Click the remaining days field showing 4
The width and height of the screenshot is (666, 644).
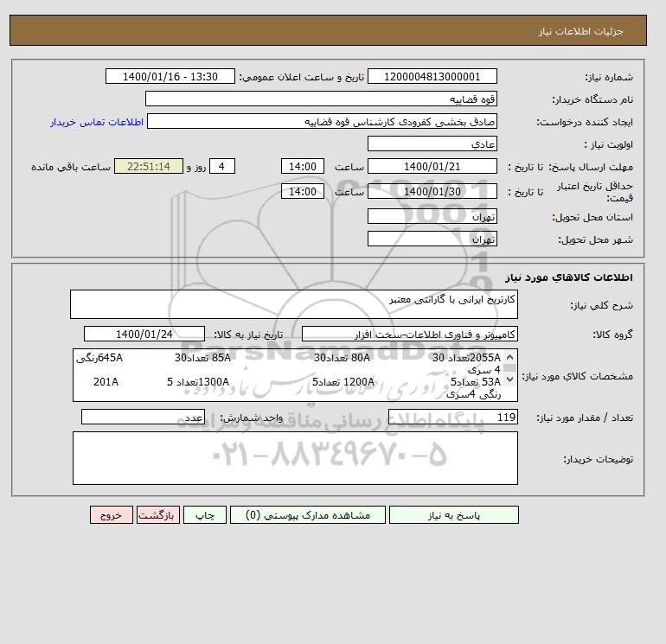[221, 167]
